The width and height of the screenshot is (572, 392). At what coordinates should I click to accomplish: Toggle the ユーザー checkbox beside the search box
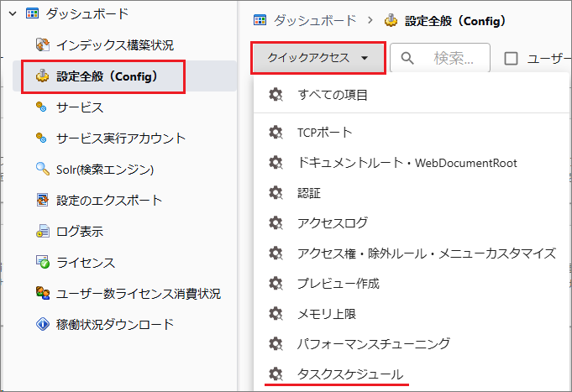[511, 58]
